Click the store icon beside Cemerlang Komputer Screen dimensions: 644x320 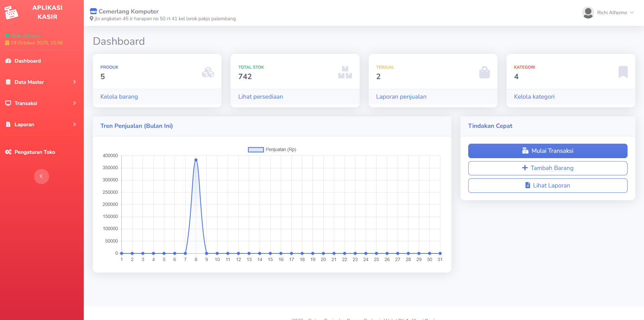[93, 11]
